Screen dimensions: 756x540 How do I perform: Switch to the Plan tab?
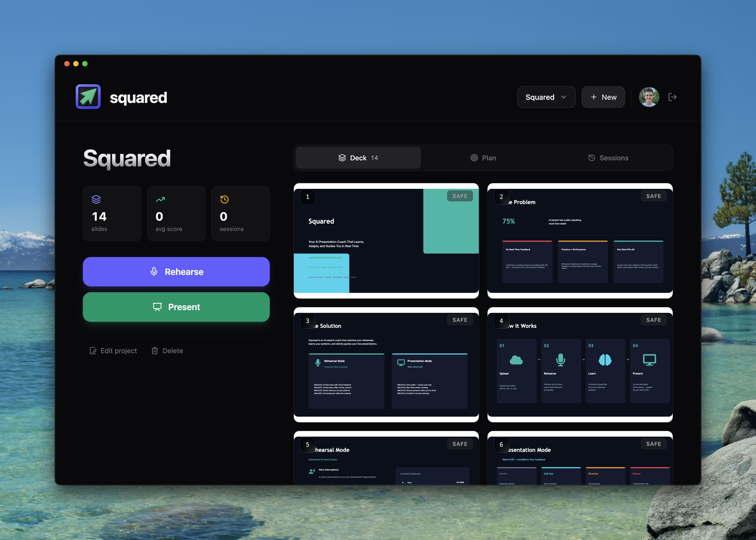click(x=483, y=158)
